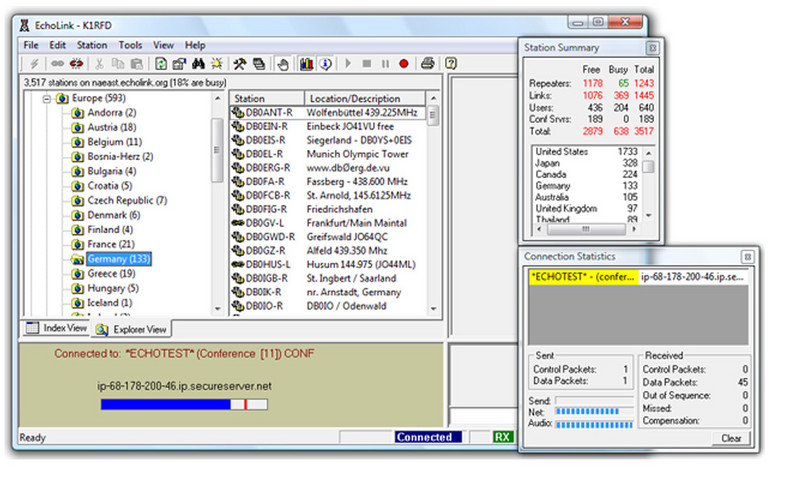Select Greece (19) in the tree
Screen dimensions: 800x484
[111, 274]
